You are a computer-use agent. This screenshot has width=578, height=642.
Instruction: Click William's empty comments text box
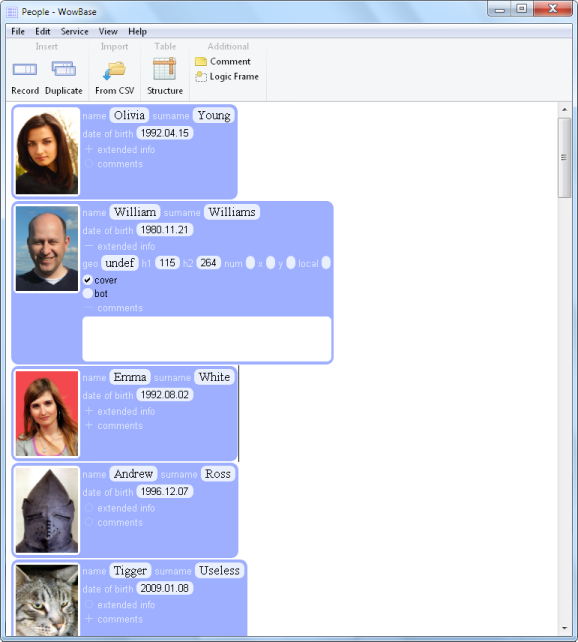tap(207, 339)
